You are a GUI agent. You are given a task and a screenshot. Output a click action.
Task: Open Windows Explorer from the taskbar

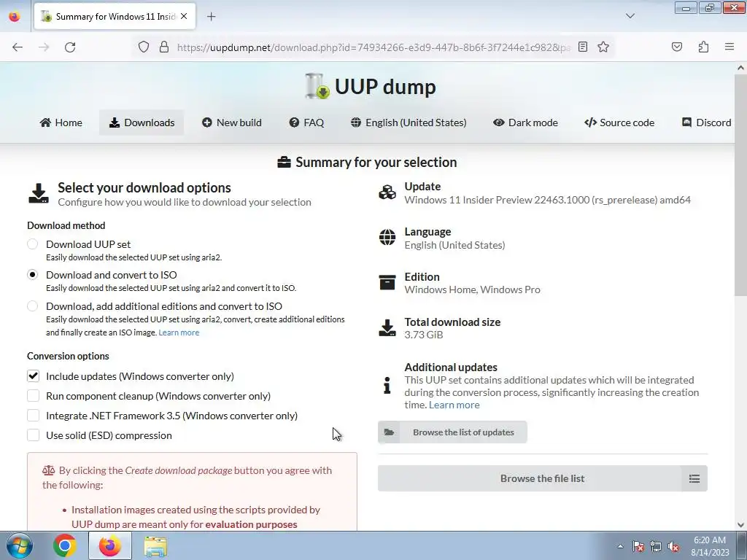point(155,545)
